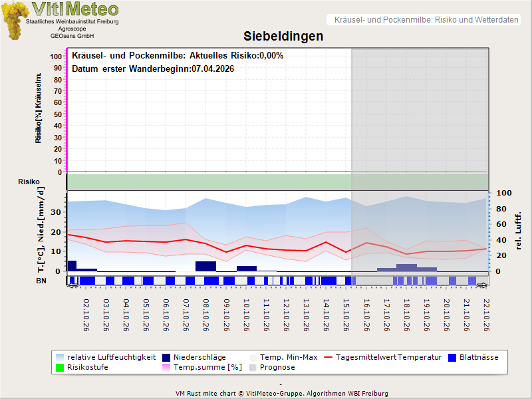Click the T.[°C], Nied.[mm/d] axis label

pyautogui.click(x=41, y=229)
